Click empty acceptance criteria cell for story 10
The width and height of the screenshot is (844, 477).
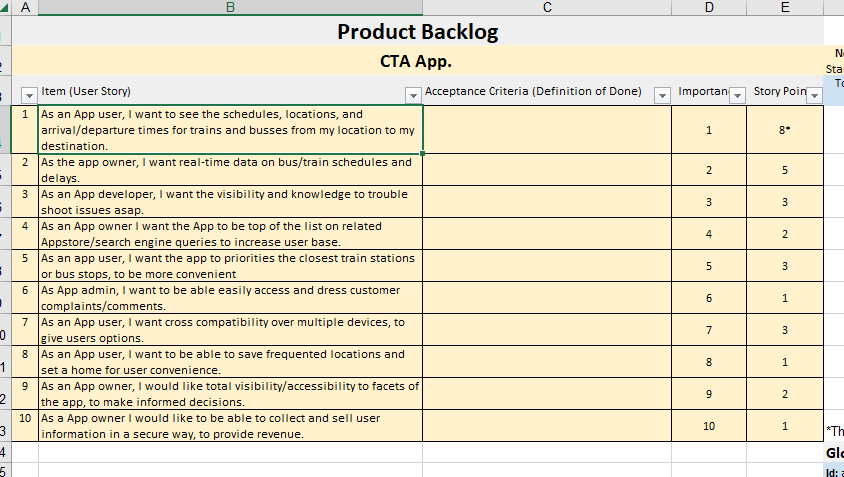[547, 425]
